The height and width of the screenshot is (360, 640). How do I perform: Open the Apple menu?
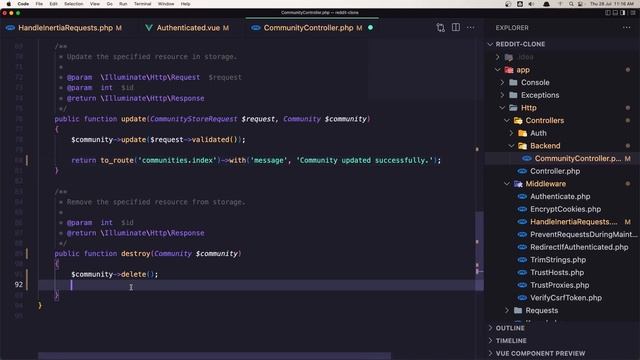click(x=8, y=4)
